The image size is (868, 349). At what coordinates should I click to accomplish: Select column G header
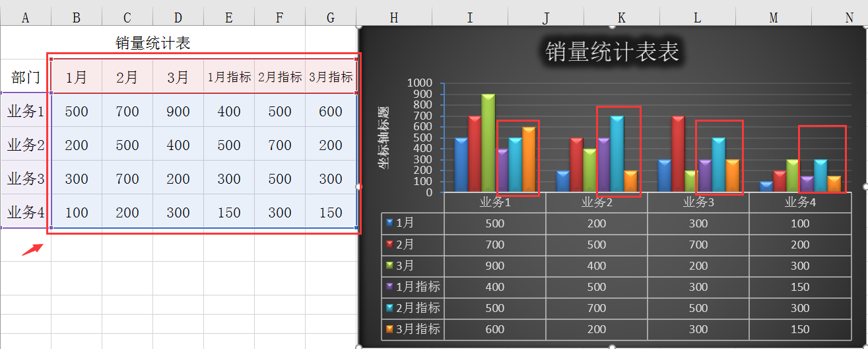331,19
